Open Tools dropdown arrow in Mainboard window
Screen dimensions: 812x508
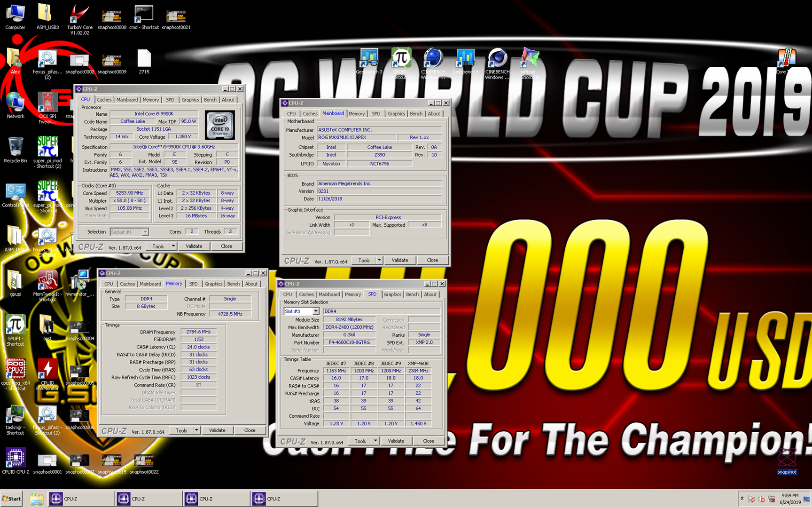[x=379, y=260]
